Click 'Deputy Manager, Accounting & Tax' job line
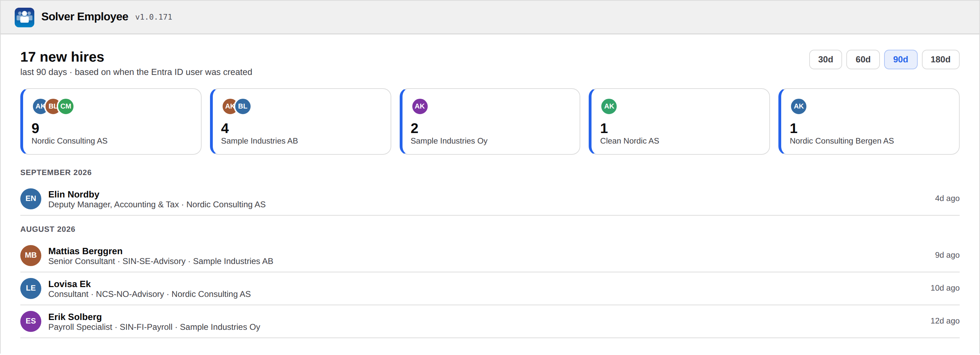 pos(113,205)
